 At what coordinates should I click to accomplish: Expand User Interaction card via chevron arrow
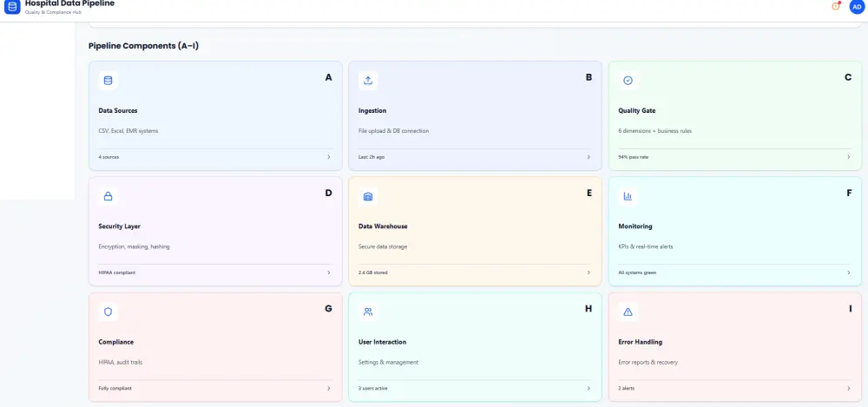[x=589, y=389]
